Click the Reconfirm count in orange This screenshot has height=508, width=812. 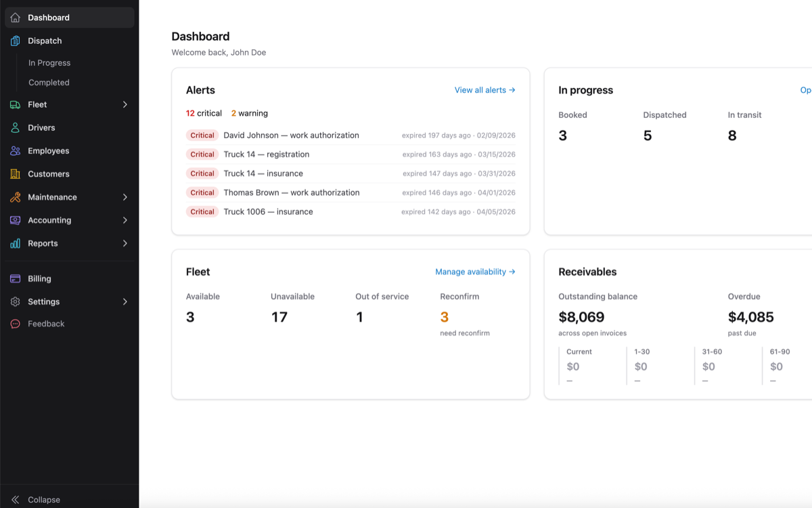click(445, 317)
